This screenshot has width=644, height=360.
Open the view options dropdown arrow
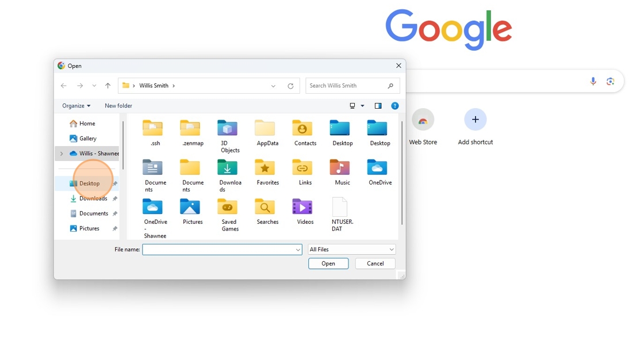[362, 106]
